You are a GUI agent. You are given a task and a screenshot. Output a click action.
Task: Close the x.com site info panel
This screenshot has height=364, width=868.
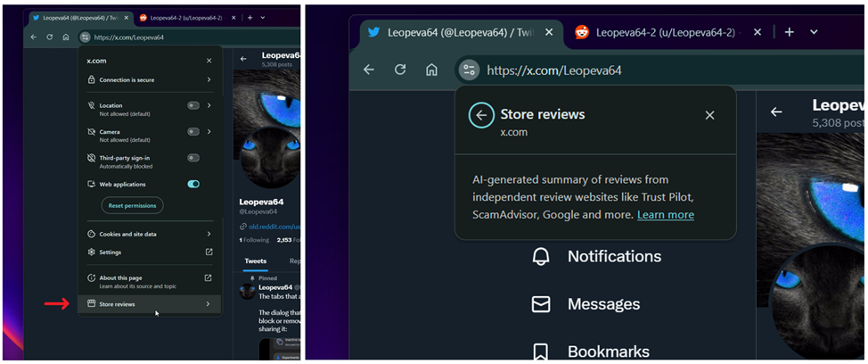[x=209, y=61]
